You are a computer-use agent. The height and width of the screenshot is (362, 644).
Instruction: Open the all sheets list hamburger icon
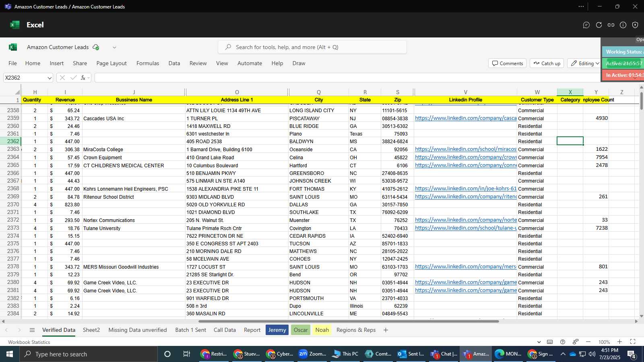click(32, 330)
